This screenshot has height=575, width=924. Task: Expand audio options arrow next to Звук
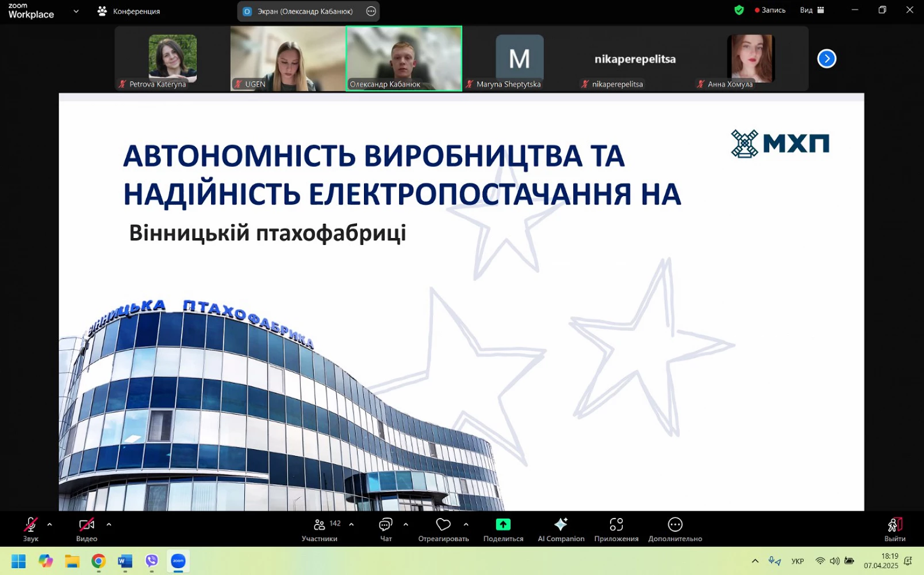pos(49,524)
